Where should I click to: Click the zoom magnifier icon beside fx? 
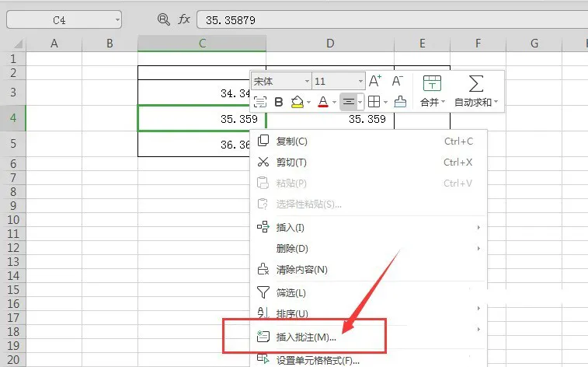[x=163, y=19]
